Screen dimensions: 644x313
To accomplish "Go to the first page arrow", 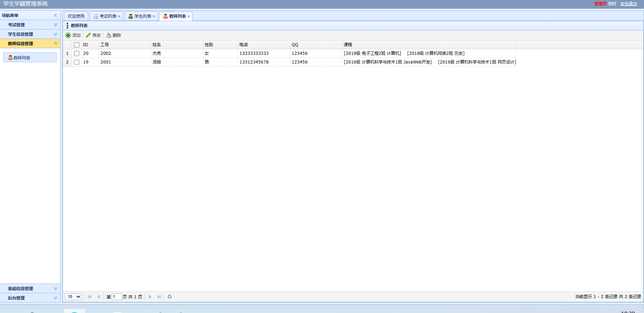I will (x=90, y=297).
